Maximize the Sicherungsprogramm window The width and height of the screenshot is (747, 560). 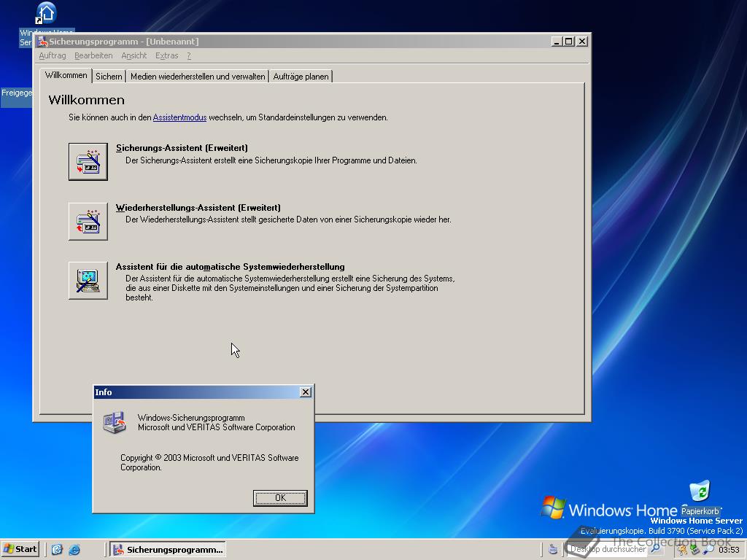click(569, 42)
